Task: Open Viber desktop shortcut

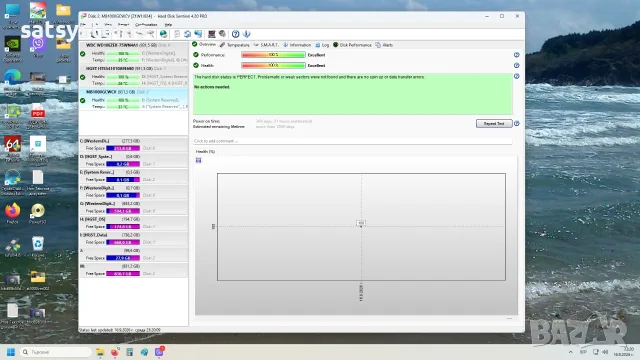Action: click(x=38, y=47)
